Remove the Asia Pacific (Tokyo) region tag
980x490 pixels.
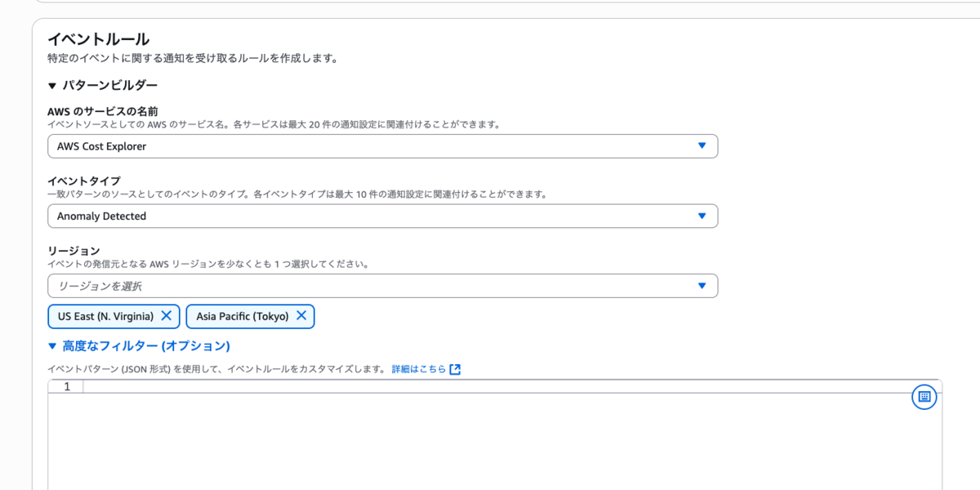click(301, 316)
